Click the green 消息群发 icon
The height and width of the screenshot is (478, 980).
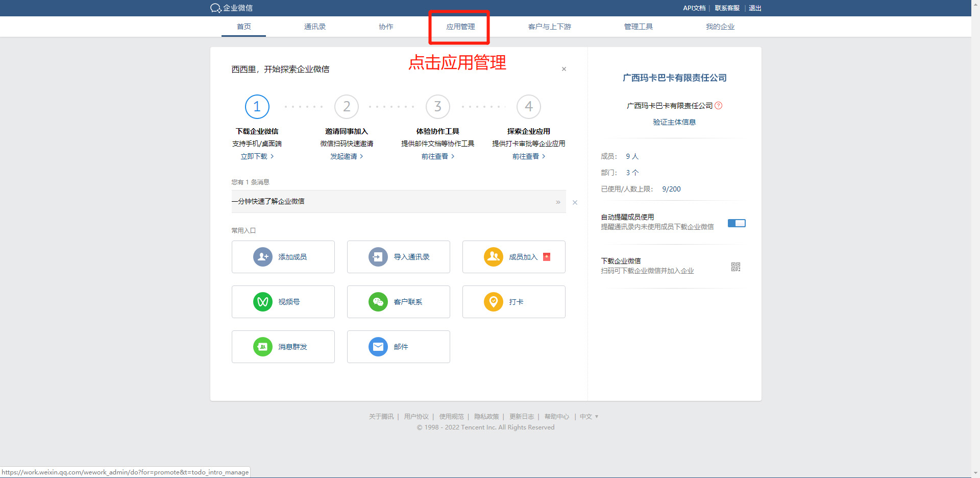click(263, 347)
